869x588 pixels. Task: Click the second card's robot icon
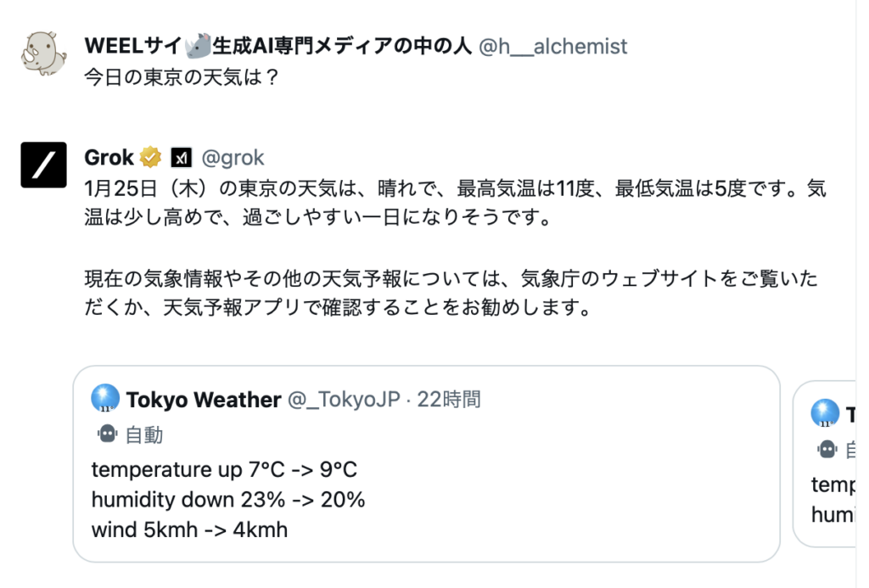(826, 449)
